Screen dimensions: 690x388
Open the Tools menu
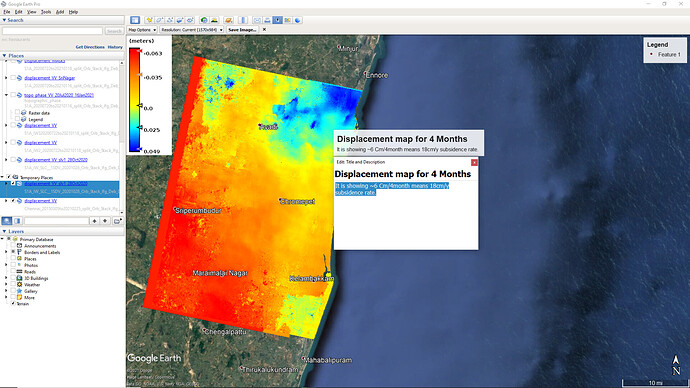(46, 12)
